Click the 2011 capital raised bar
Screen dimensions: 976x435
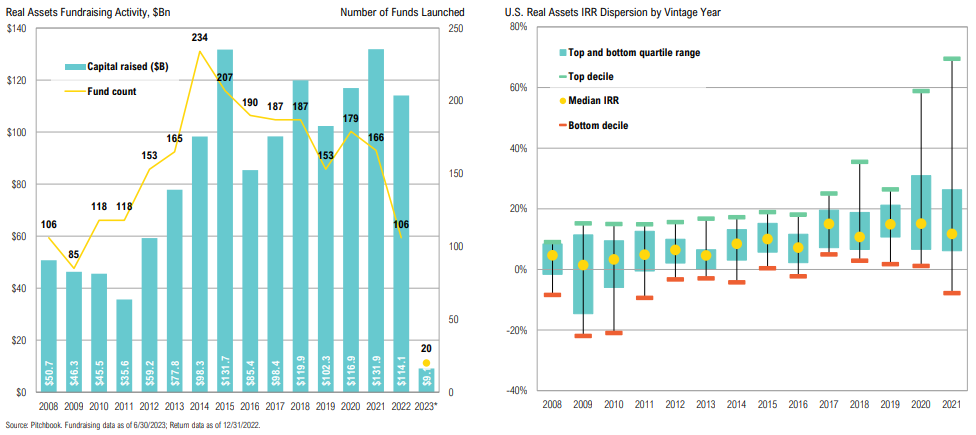(x=125, y=340)
